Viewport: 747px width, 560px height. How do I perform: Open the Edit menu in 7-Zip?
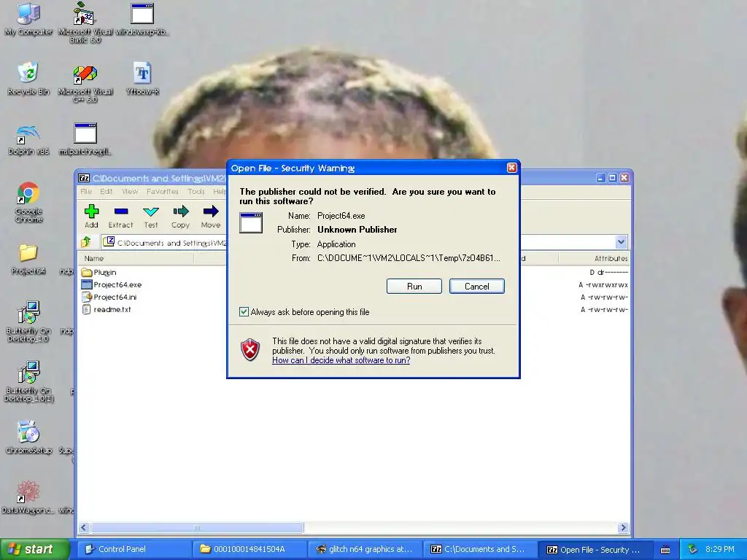click(107, 192)
